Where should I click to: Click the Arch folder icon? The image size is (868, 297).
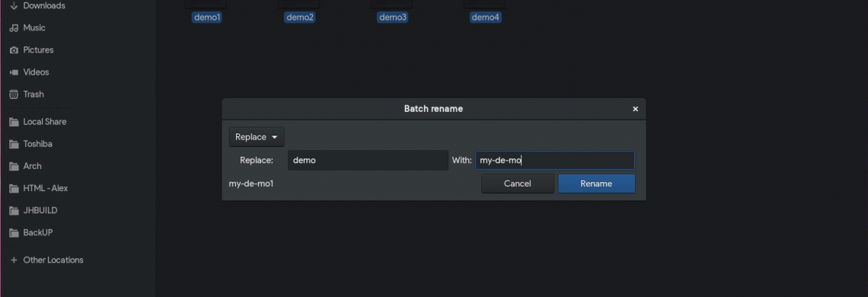(14, 166)
